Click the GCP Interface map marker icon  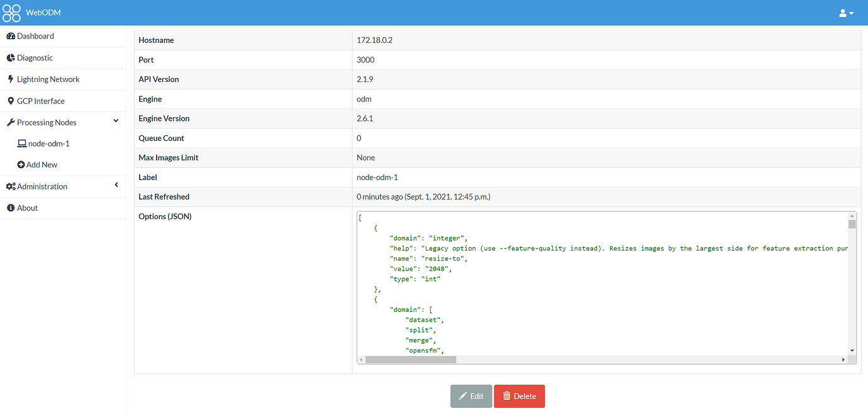[10, 101]
